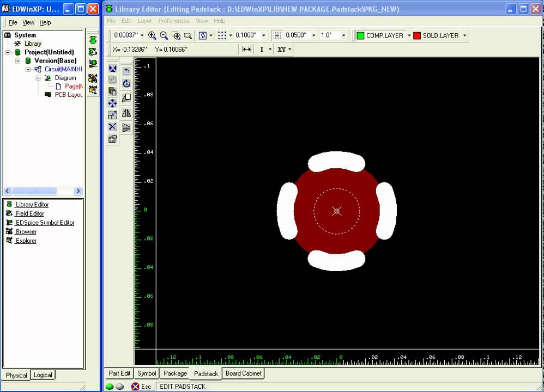Open View menu in EDWinXP window
This screenshot has height=392, width=544.
(28, 22)
